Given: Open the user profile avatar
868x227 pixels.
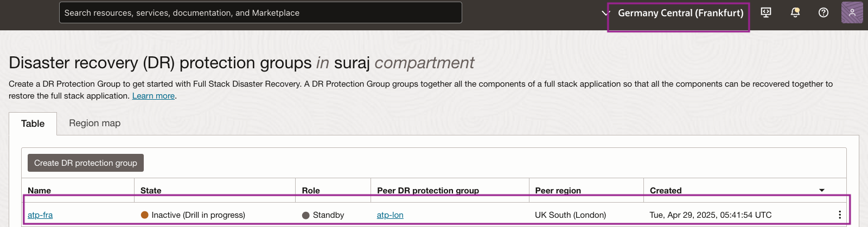Looking at the screenshot, I should tap(852, 12).
